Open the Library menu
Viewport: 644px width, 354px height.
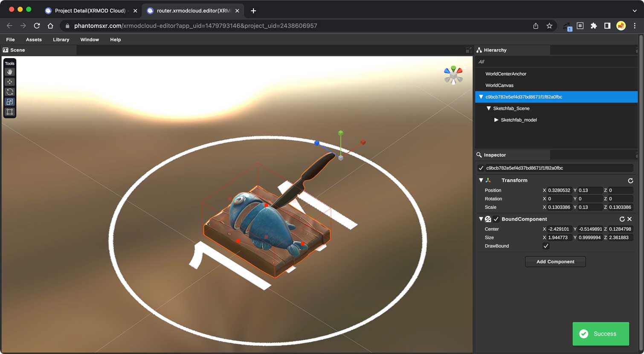coord(61,40)
